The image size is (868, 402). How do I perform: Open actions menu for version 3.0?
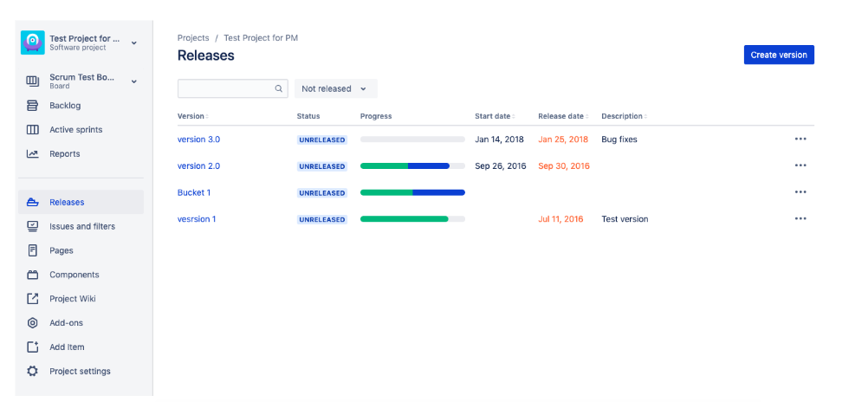(x=800, y=139)
